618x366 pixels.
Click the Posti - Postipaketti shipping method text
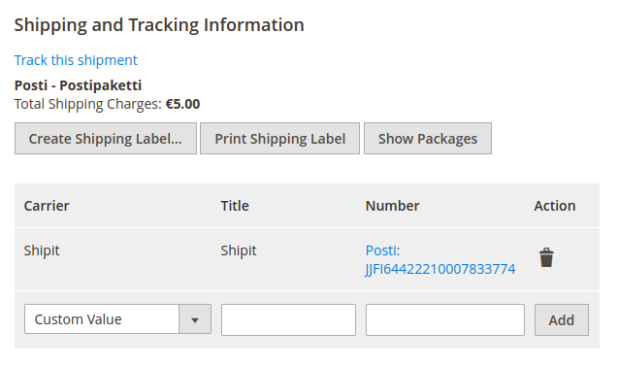[78, 85]
